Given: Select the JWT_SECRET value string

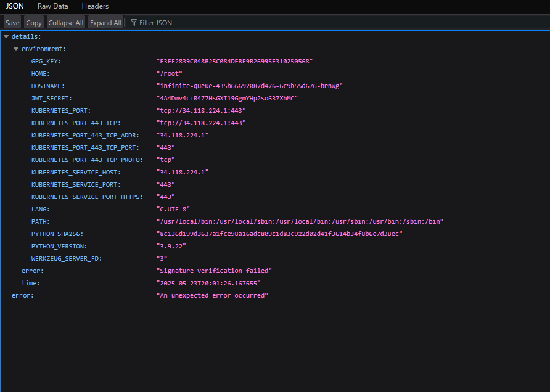Looking at the screenshot, I should 227,99.
